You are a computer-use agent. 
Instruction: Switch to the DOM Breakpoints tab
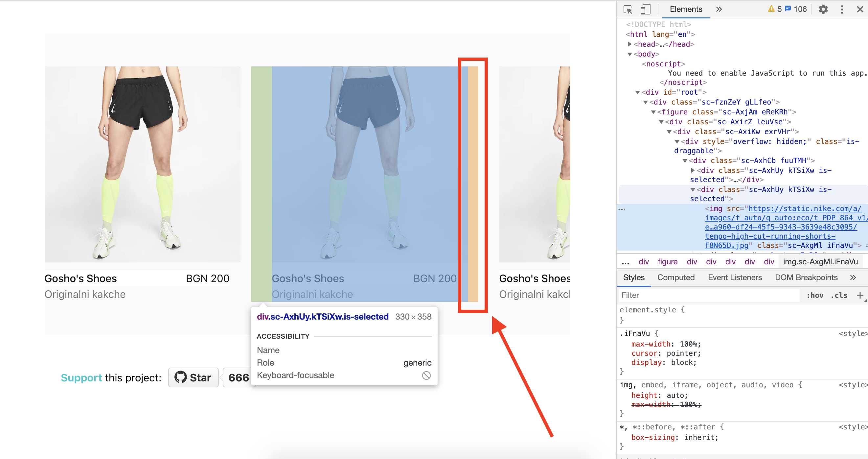click(806, 277)
